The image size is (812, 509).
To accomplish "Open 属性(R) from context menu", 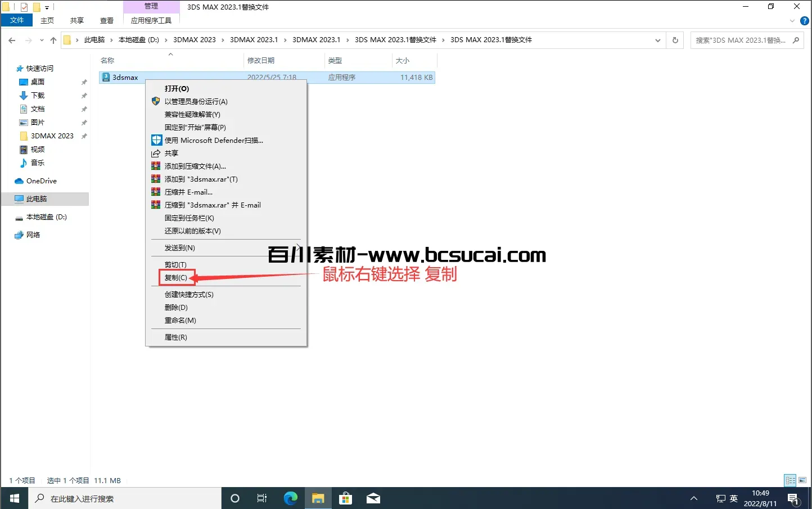I will coord(226,337).
